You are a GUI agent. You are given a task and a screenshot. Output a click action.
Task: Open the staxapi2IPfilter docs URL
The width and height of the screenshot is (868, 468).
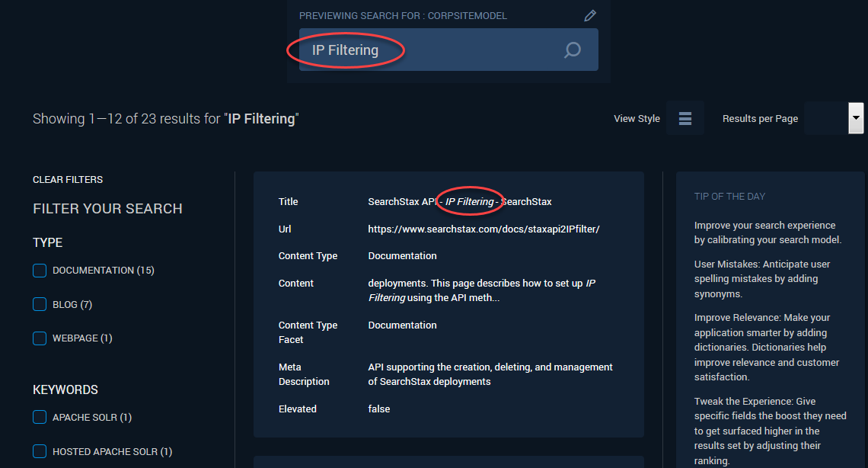point(483,229)
